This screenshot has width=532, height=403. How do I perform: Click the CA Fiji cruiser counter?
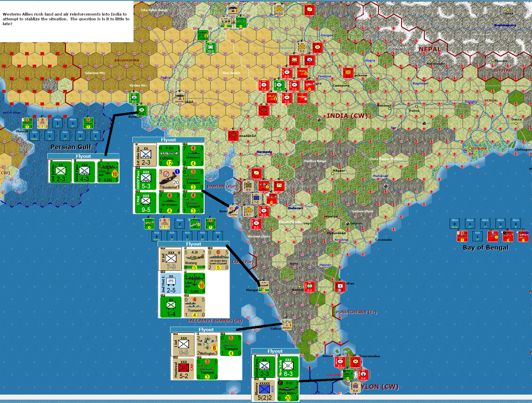click(43, 123)
